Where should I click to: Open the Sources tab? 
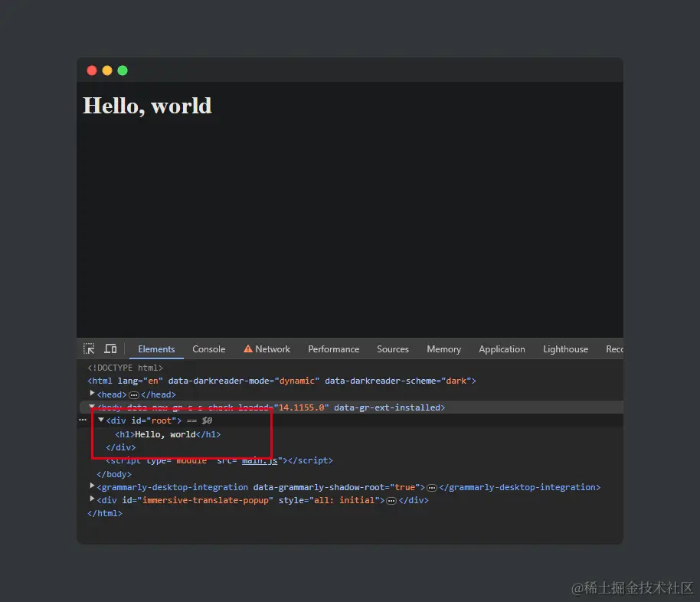(392, 349)
